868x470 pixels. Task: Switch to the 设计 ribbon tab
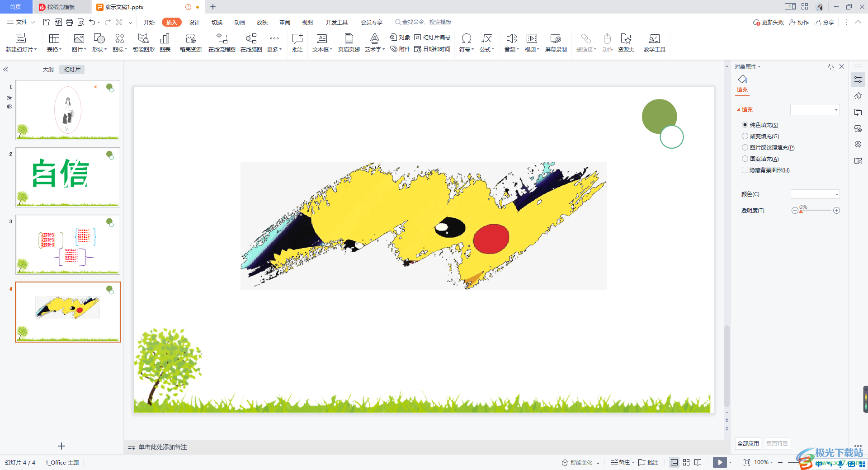(194, 22)
